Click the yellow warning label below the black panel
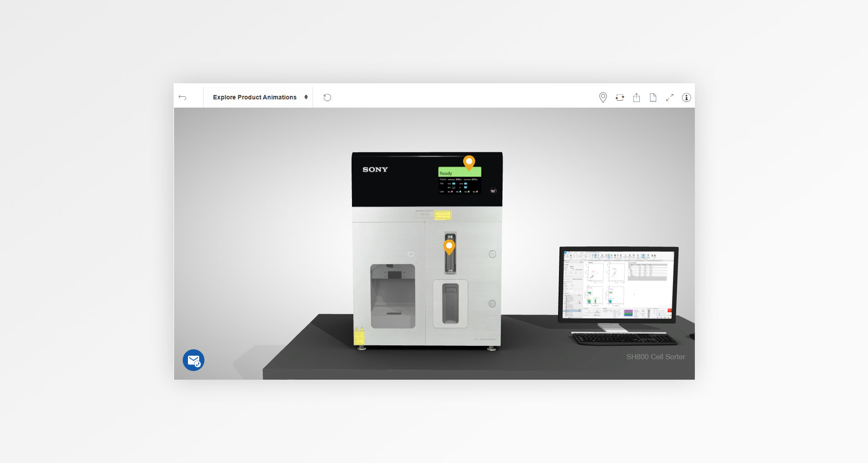Image resolution: width=868 pixels, height=463 pixels. [x=443, y=215]
